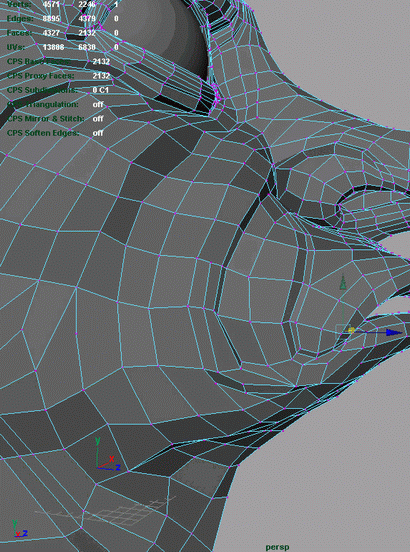The height and width of the screenshot is (552, 410).
Task: Click the green Y-axis move manipulator arrow
Action: click(343, 283)
